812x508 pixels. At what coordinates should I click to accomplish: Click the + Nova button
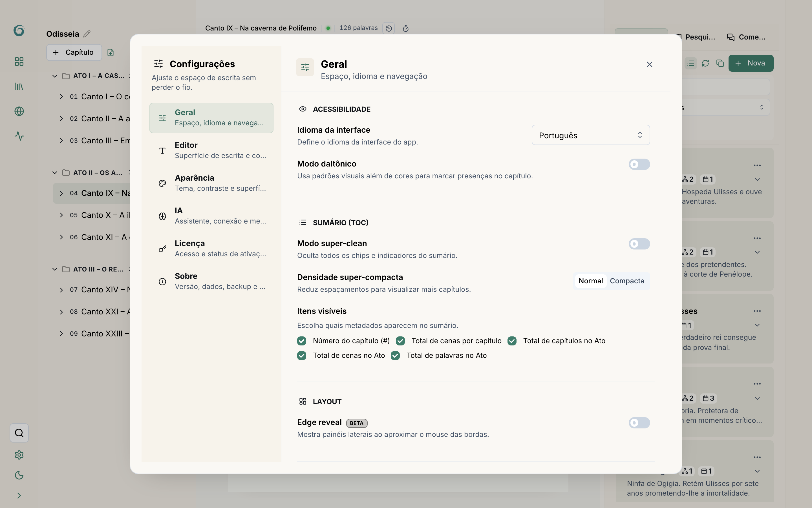coord(751,63)
